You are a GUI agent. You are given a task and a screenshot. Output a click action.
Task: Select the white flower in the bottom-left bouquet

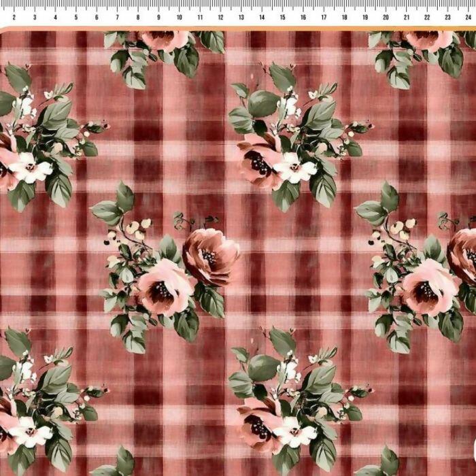coord(31,432)
